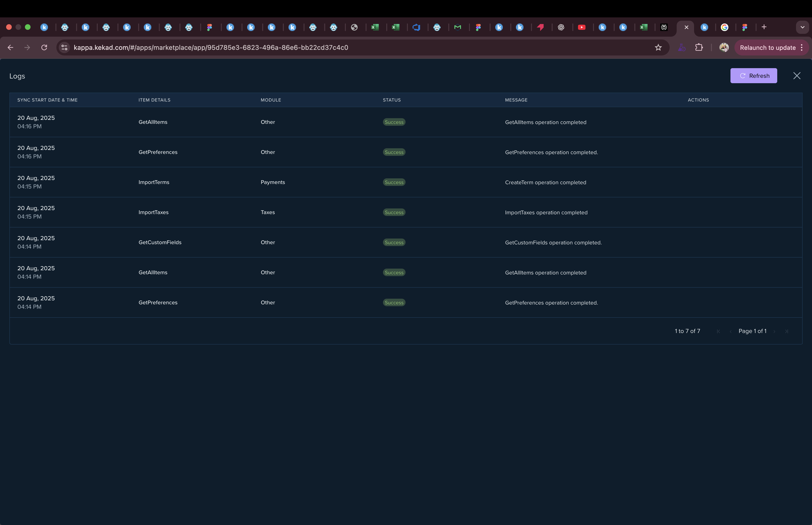Viewport: 812px width, 525px height.
Task: Sort by Sync Start Date & Time column
Action: click(47, 100)
